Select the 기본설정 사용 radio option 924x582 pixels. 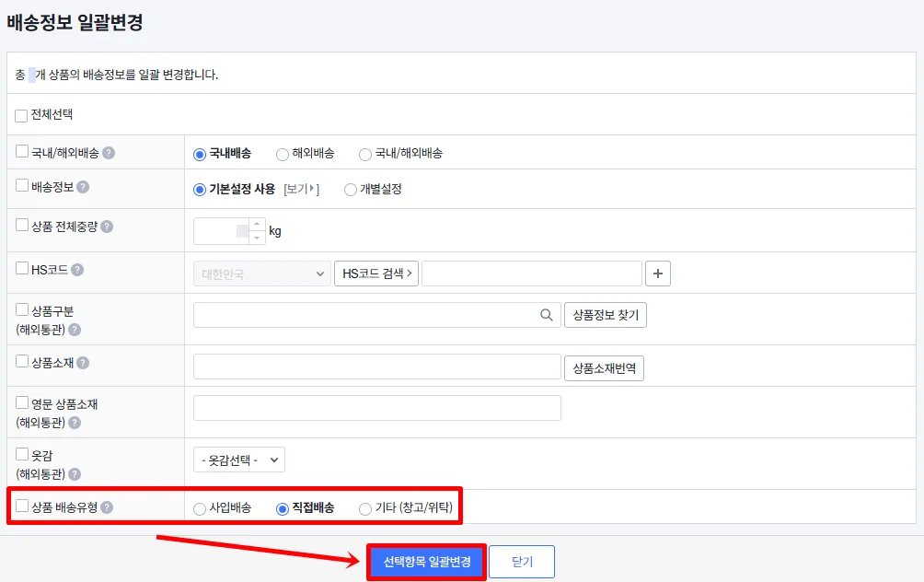click(x=200, y=190)
